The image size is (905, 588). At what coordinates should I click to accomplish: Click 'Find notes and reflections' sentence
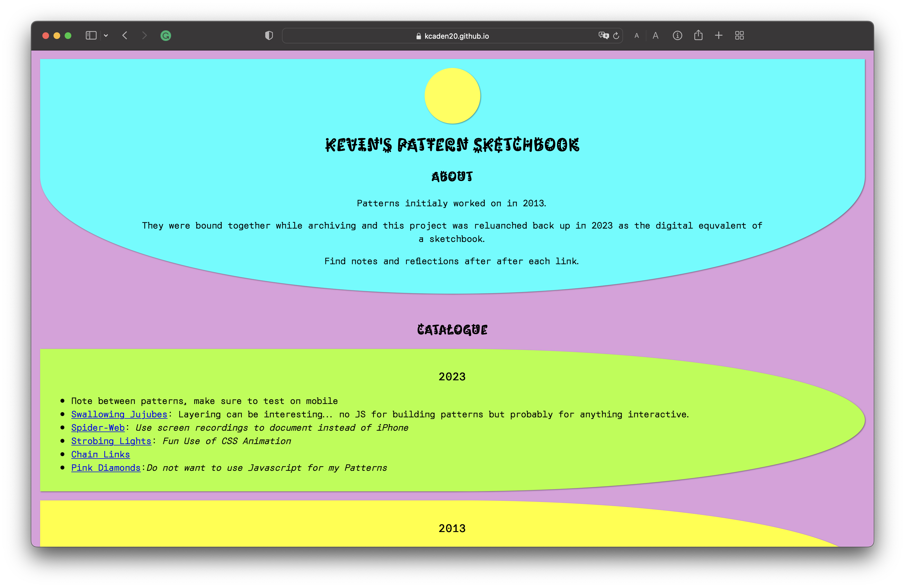pyautogui.click(x=452, y=261)
